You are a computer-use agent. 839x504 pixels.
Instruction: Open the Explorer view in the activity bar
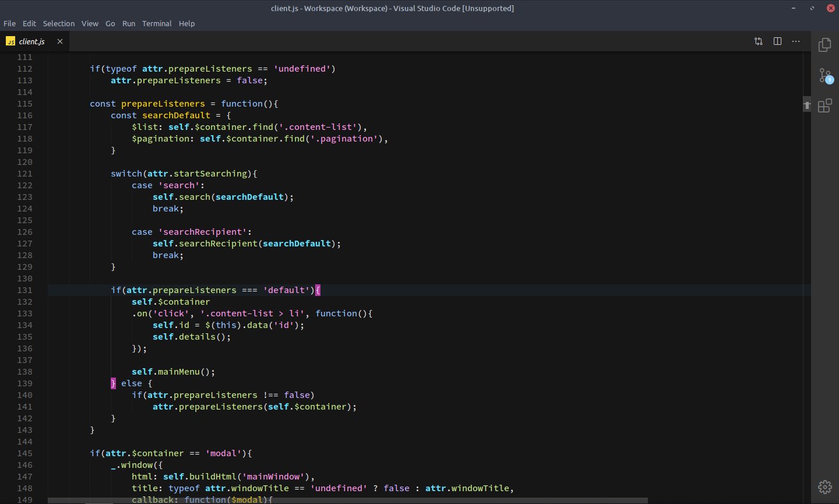coord(824,45)
